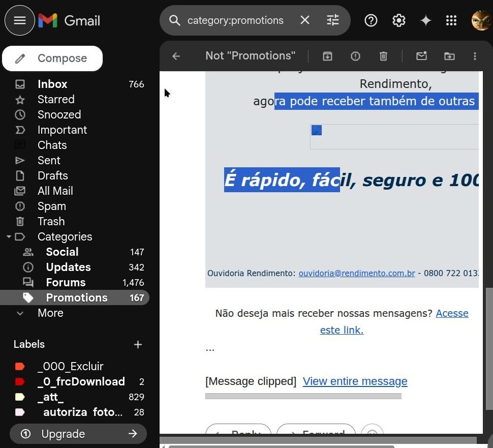Image resolution: width=493 pixels, height=448 pixels.
Task: Mark email as unread icon
Action: click(421, 56)
